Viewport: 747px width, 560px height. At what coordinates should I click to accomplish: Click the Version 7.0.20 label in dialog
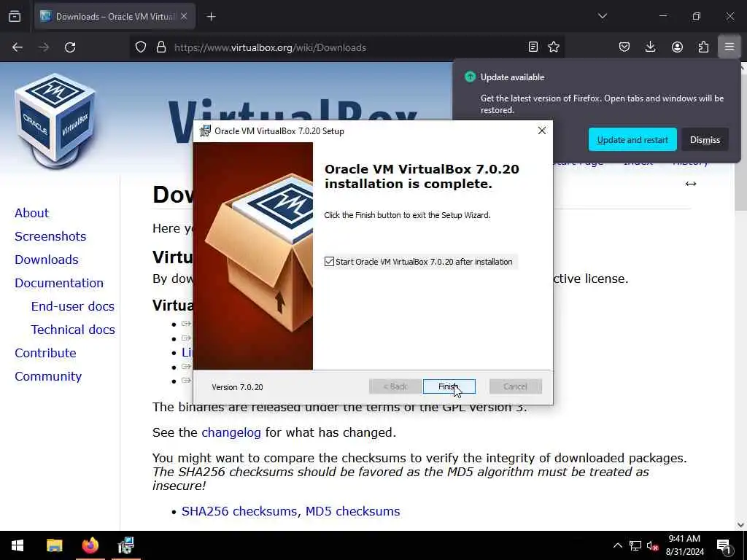pyautogui.click(x=237, y=387)
